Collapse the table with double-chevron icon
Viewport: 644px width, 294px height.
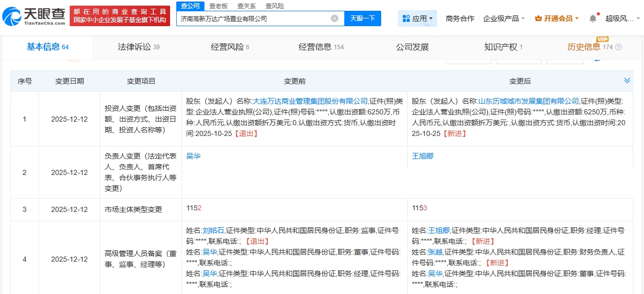[627, 81]
